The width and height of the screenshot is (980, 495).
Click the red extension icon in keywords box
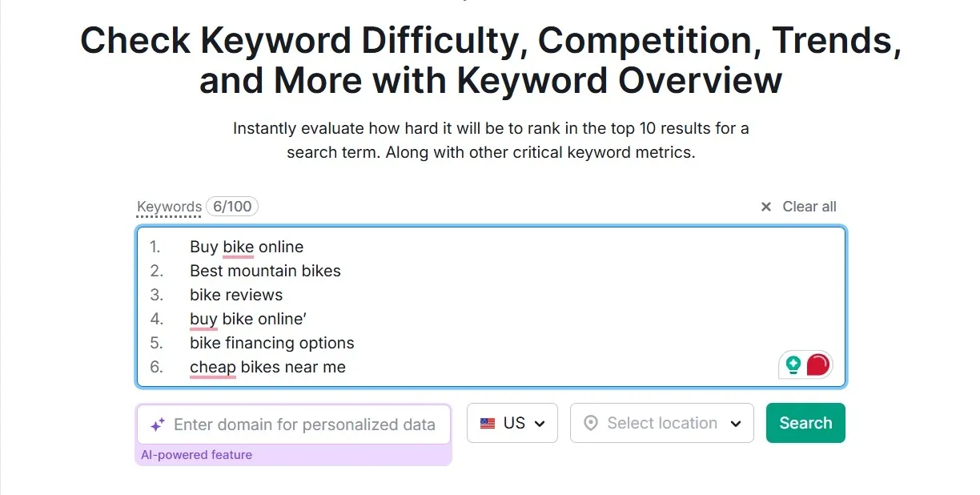pyautogui.click(x=817, y=365)
